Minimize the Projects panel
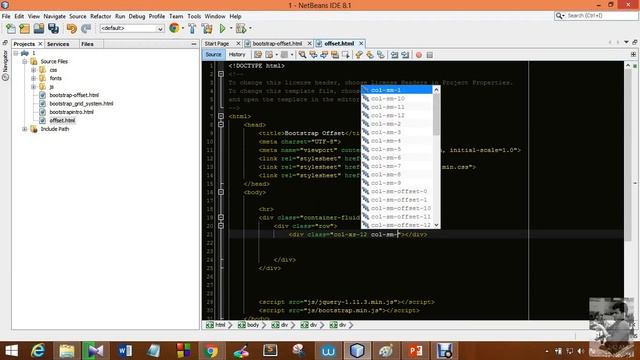The image size is (640, 360). [194, 44]
